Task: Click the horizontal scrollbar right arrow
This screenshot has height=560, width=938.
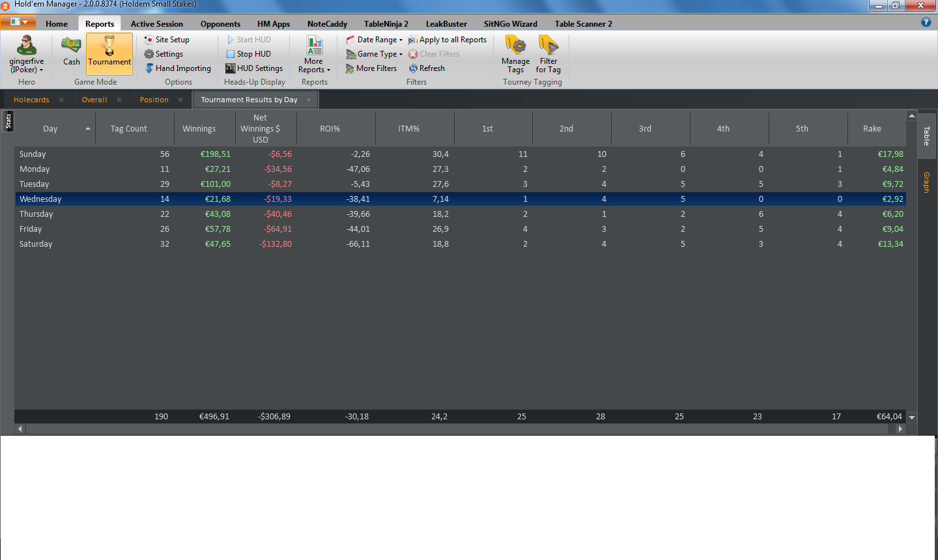Action: [901, 428]
